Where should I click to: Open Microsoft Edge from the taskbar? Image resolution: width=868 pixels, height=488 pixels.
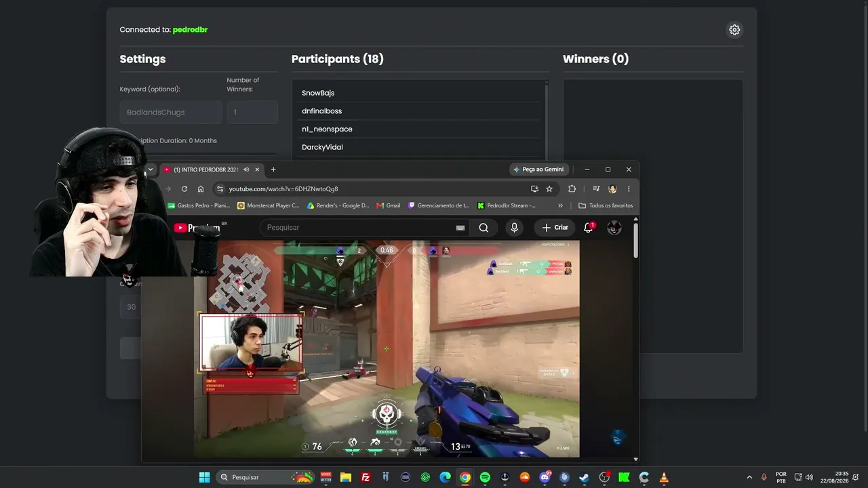[x=445, y=477]
